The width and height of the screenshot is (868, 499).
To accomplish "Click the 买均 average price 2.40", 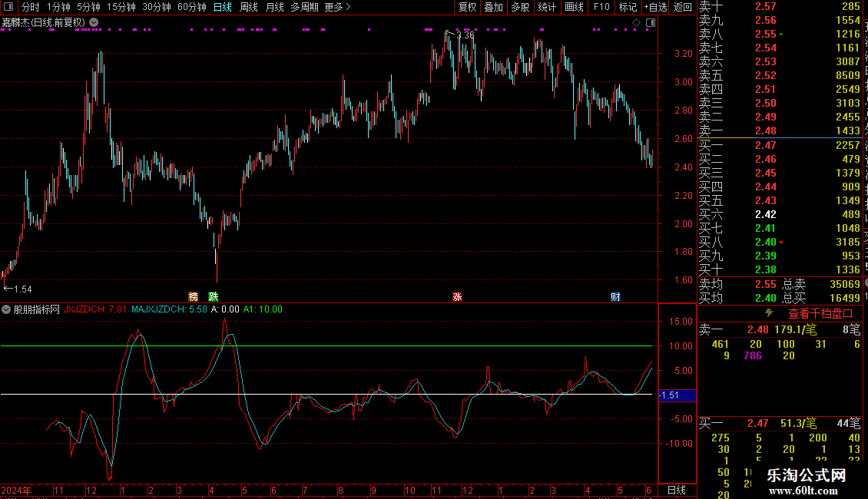I will pyautogui.click(x=766, y=298).
